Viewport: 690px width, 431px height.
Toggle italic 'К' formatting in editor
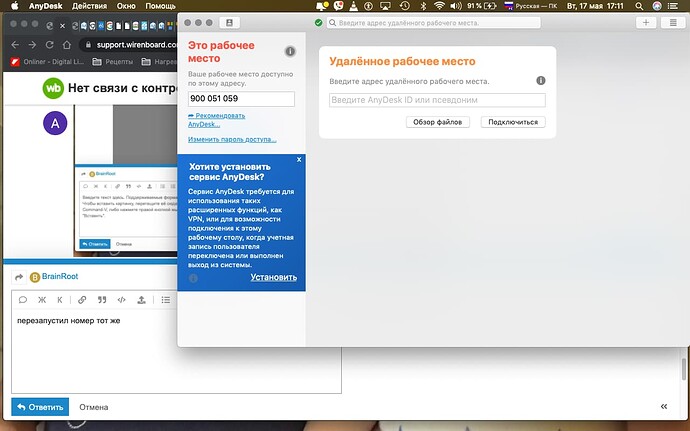[x=60, y=300]
